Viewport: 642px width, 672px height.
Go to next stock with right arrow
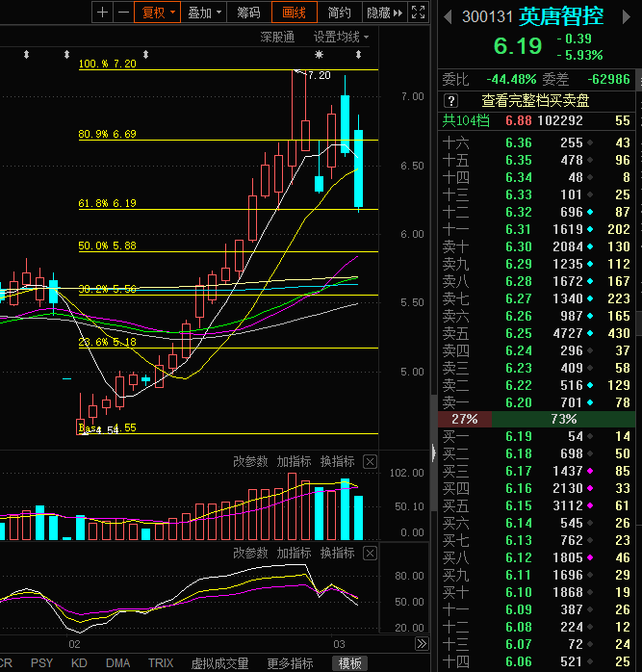(x=627, y=17)
